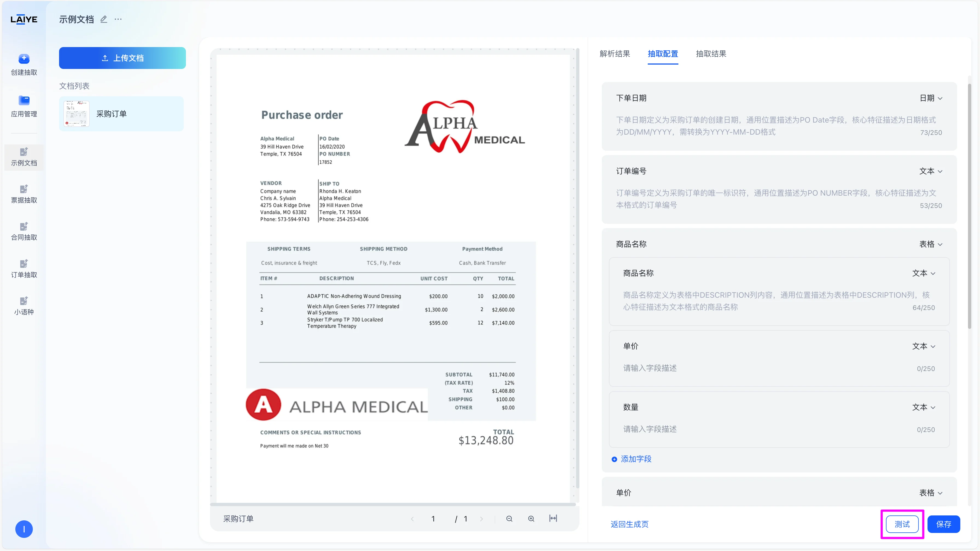
Task: Click total amount $13,248.80 in document
Action: coord(486,441)
